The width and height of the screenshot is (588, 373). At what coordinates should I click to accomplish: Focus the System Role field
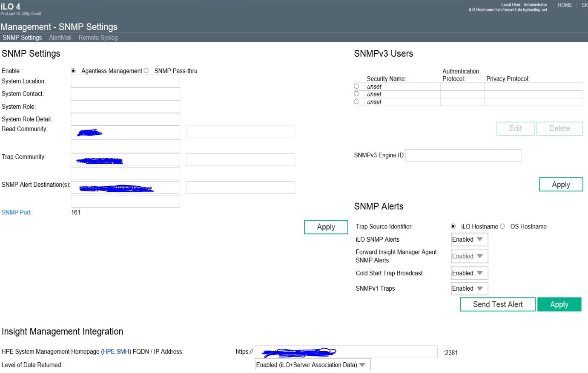[x=126, y=107]
